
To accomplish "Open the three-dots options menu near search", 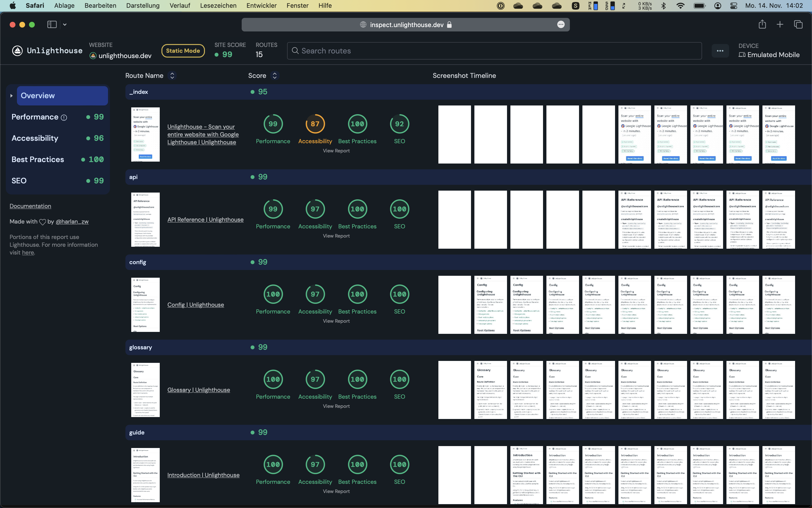I will (720, 51).
